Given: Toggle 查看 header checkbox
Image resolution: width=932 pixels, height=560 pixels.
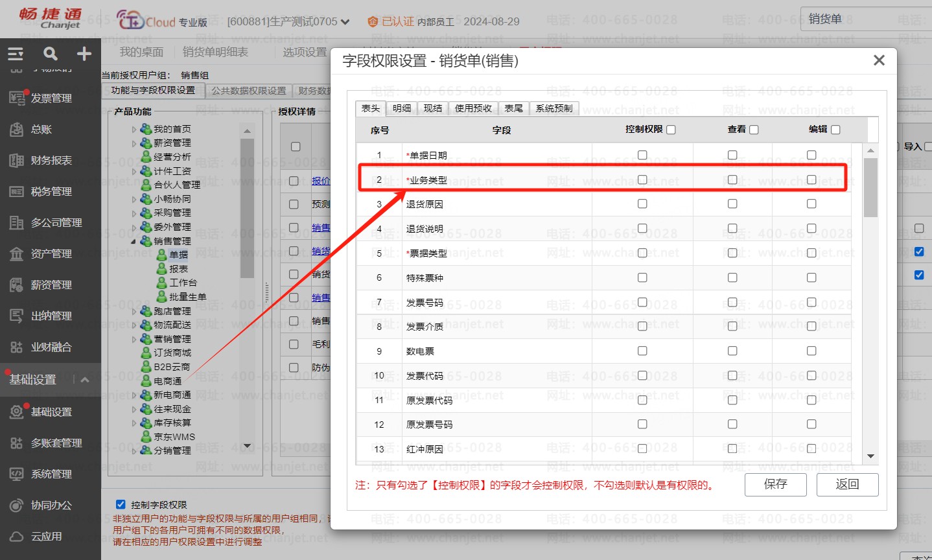Looking at the screenshot, I should coord(754,130).
